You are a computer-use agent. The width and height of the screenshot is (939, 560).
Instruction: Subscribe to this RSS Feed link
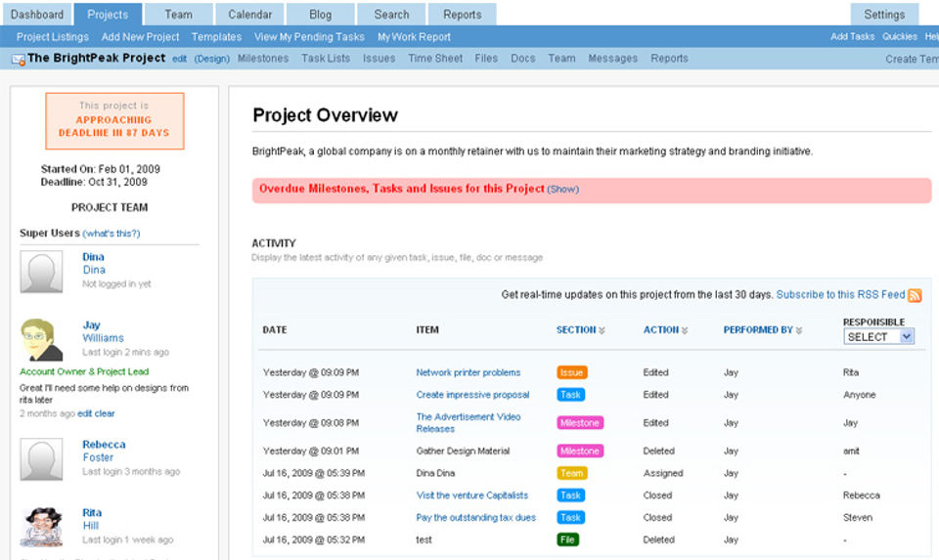tap(841, 295)
